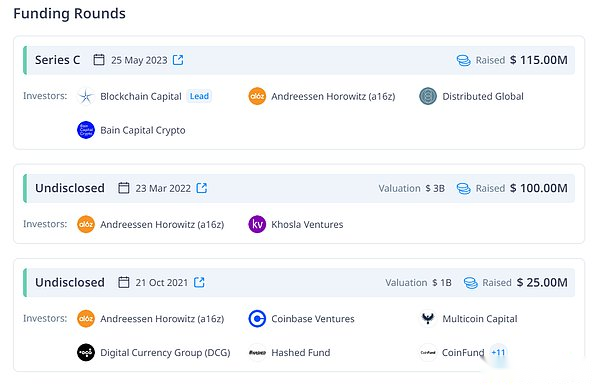The image size is (600, 391).
Task: Click the Lead badge next to Blockchain Capital
Action: pyautogui.click(x=199, y=96)
